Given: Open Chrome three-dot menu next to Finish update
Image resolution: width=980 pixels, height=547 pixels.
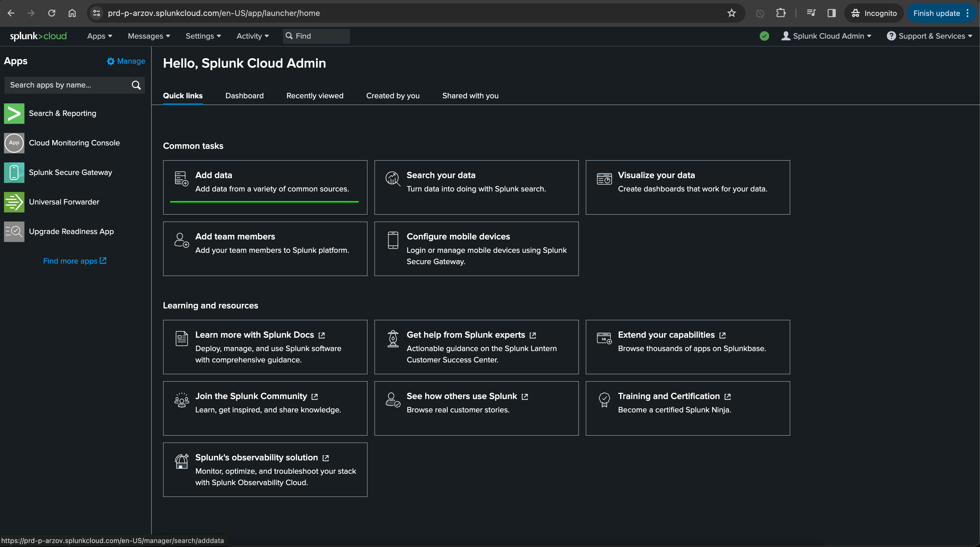Looking at the screenshot, I should [968, 13].
